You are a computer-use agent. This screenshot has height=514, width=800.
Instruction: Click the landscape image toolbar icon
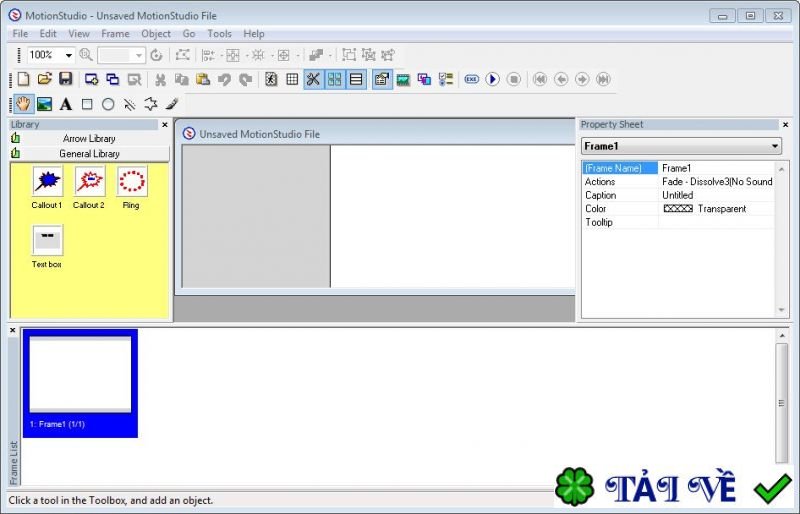pos(403,79)
